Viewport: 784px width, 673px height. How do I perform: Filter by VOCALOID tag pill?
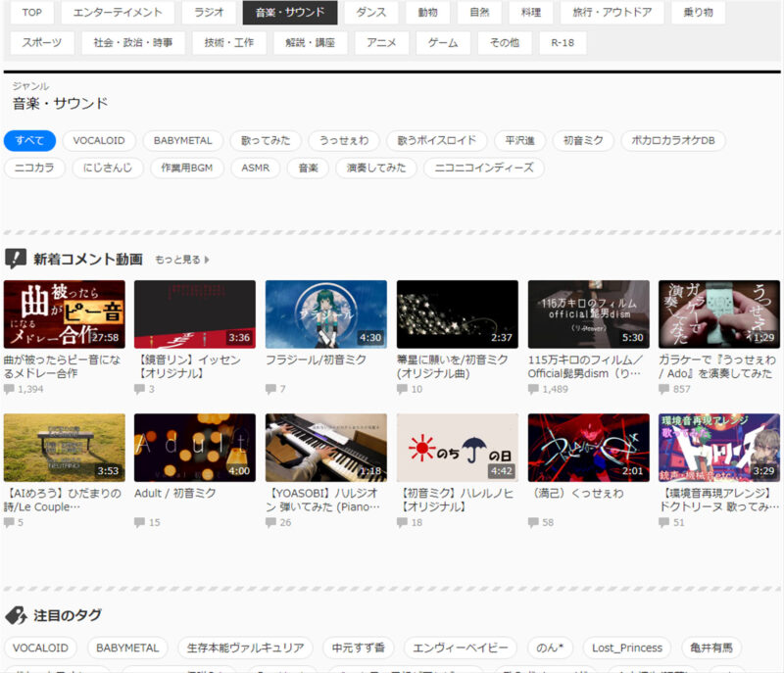tap(99, 141)
